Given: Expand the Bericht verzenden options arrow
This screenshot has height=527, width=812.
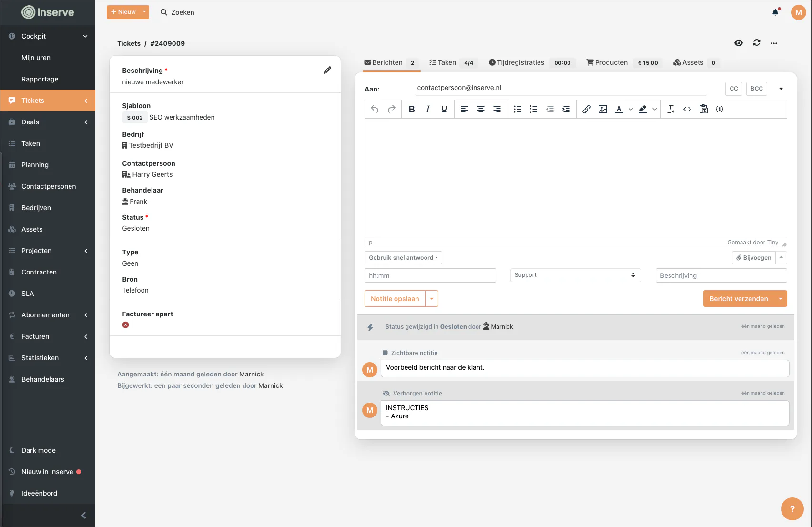Looking at the screenshot, I should point(781,299).
